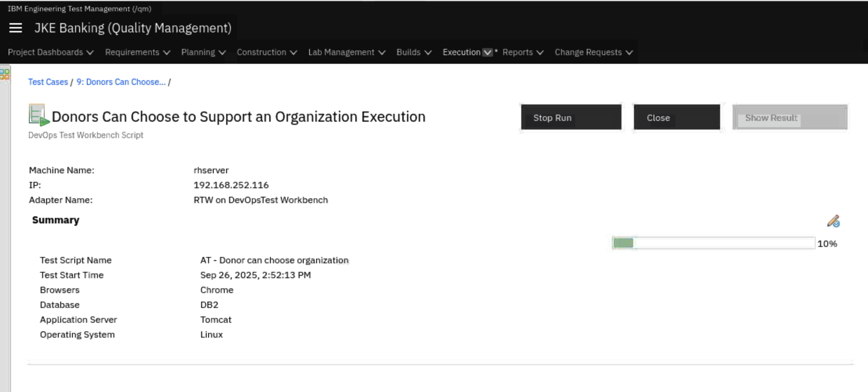The height and width of the screenshot is (392, 868).
Task: Expand the Project Dashboards menu
Action: 50,52
